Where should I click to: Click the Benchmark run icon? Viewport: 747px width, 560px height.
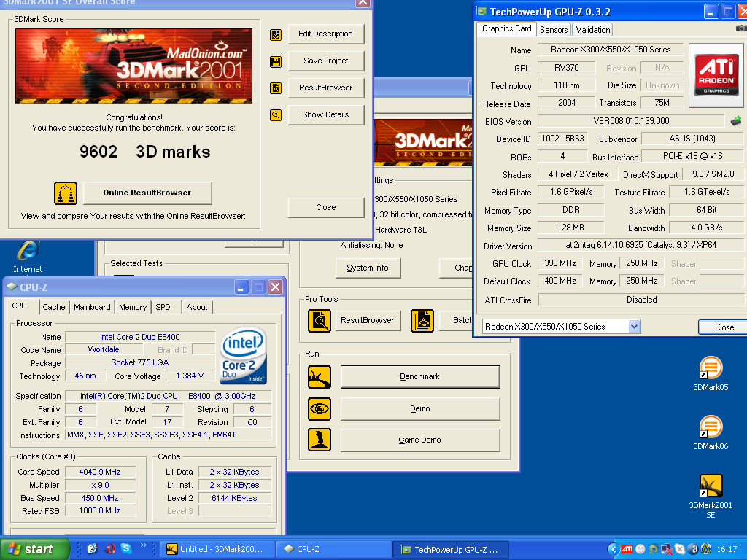point(320,377)
